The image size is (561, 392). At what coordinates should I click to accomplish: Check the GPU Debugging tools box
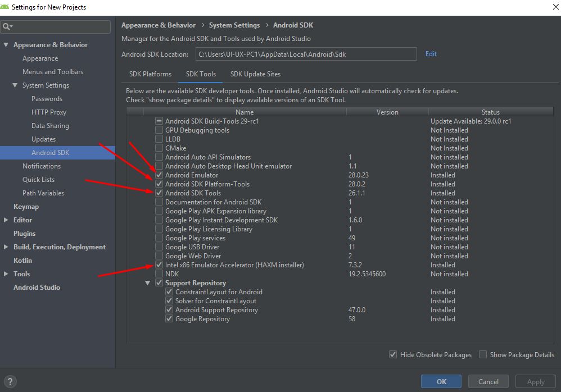click(159, 130)
